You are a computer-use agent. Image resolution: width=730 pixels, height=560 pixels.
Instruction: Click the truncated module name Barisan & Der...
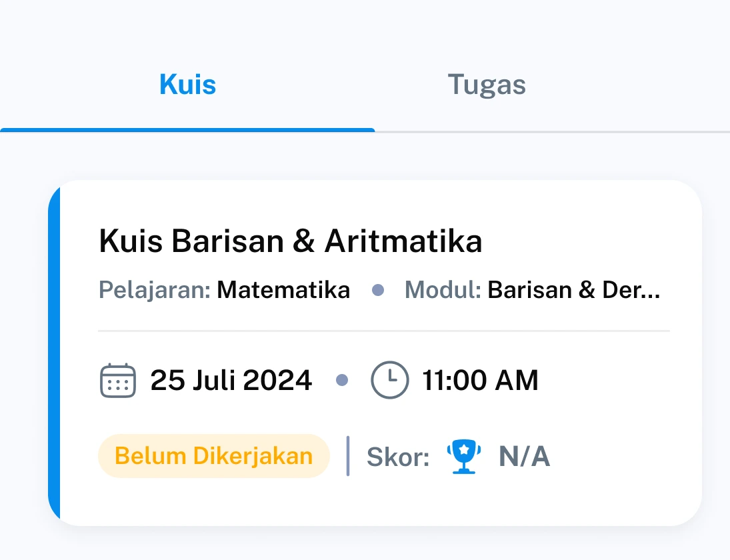coord(573,290)
